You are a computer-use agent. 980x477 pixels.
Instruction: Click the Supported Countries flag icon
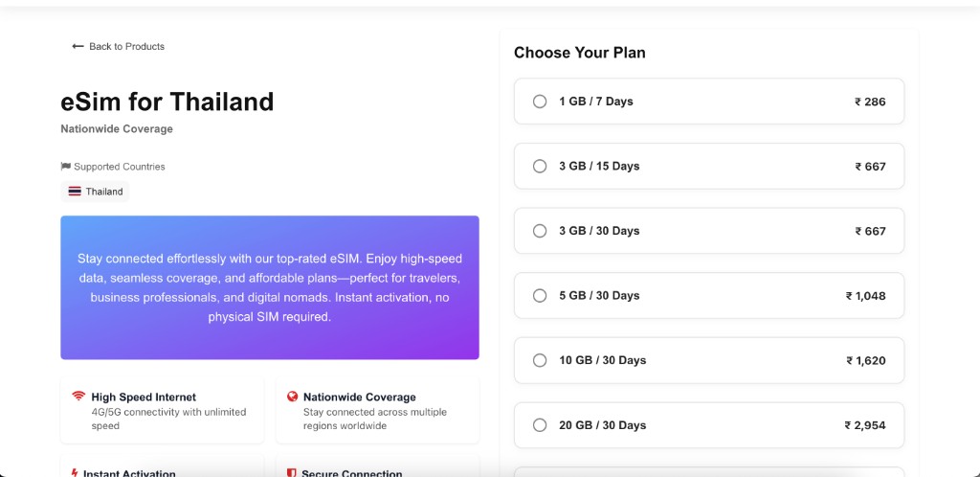[66, 167]
